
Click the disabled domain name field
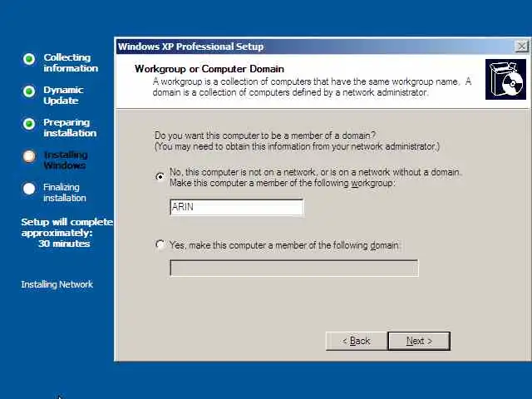pos(293,268)
